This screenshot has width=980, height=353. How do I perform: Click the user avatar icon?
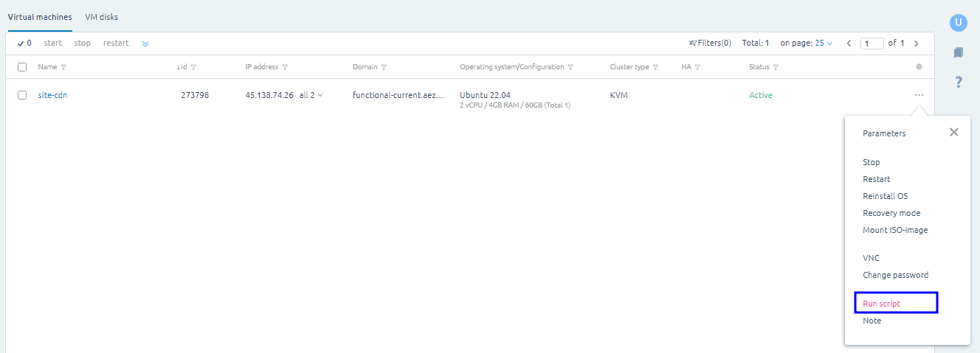click(x=958, y=23)
